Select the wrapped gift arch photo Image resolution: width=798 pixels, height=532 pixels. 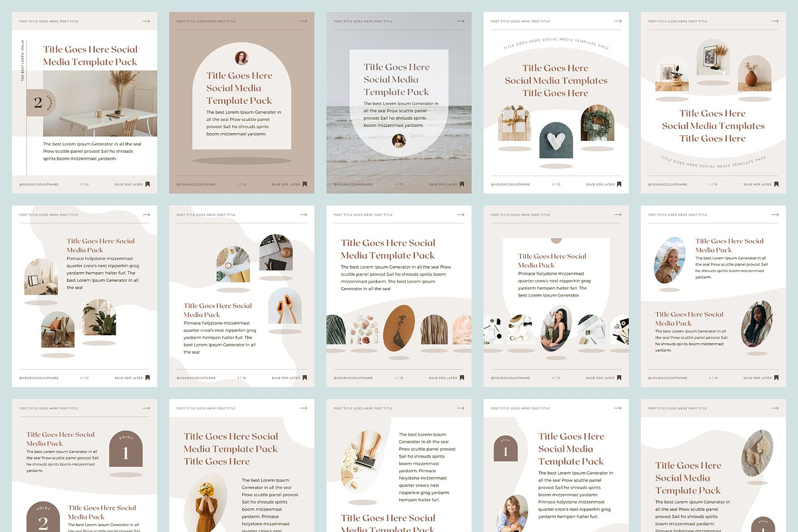(515, 123)
